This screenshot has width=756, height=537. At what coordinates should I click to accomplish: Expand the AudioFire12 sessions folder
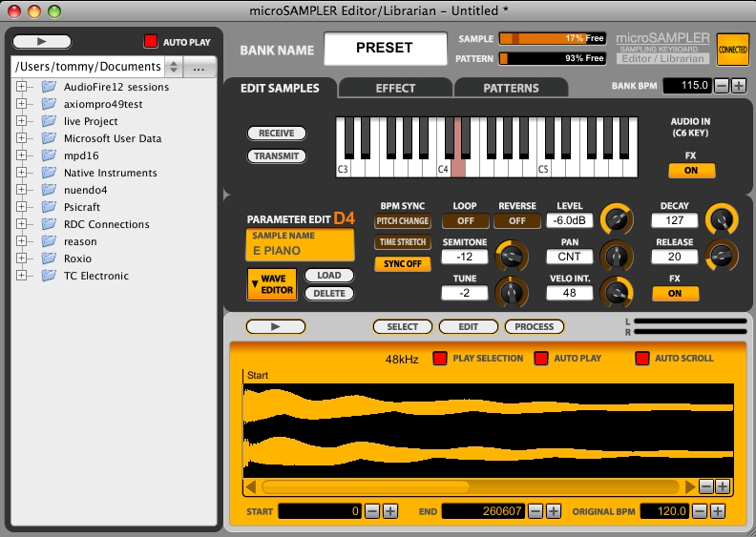pyautogui.click(x=21, y=87)
